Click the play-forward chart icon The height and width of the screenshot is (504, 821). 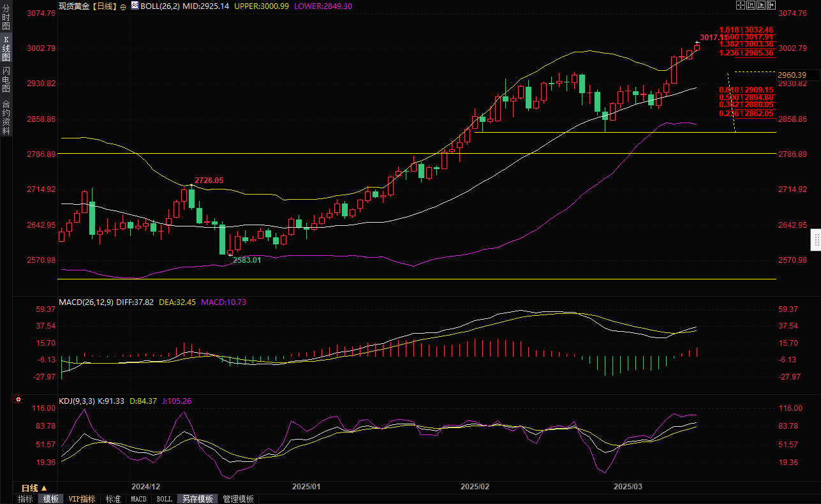tap(761, 5)
